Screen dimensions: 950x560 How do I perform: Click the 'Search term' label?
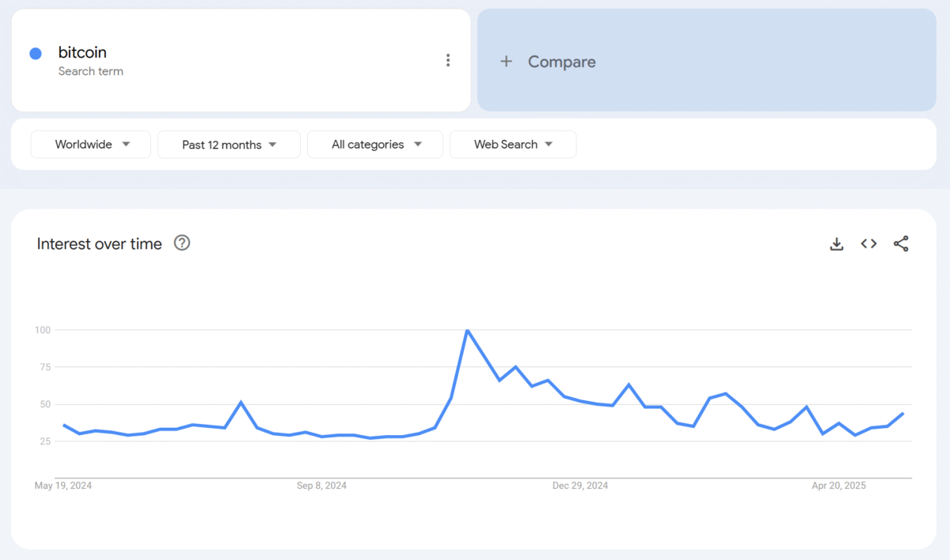(90, 71)
